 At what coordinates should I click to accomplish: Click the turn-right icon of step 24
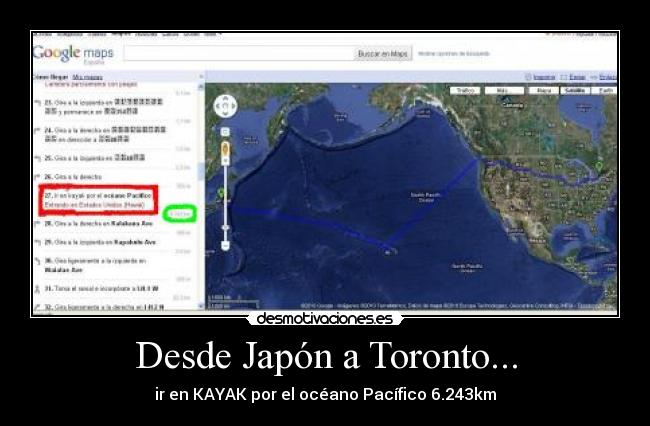click(37, 130)
